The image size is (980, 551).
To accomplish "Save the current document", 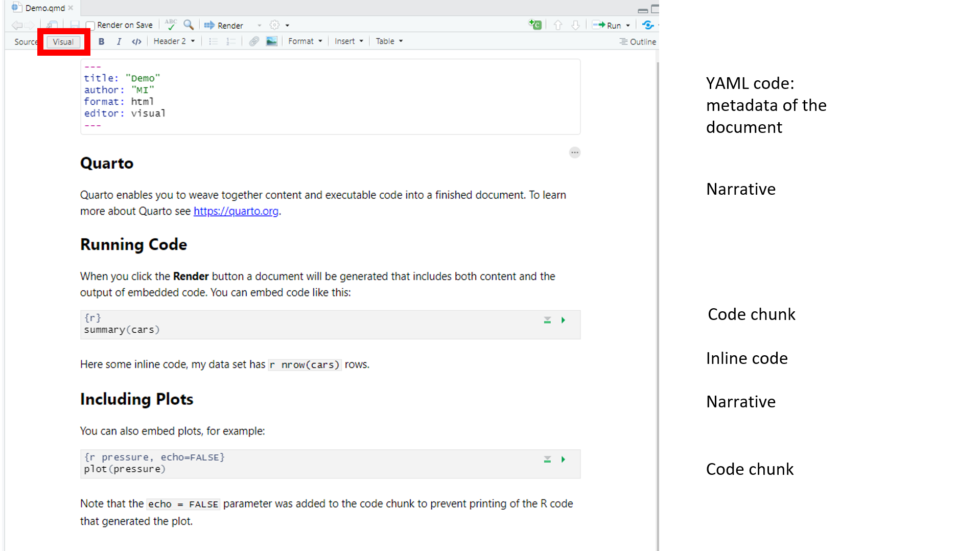I will 75,25.
